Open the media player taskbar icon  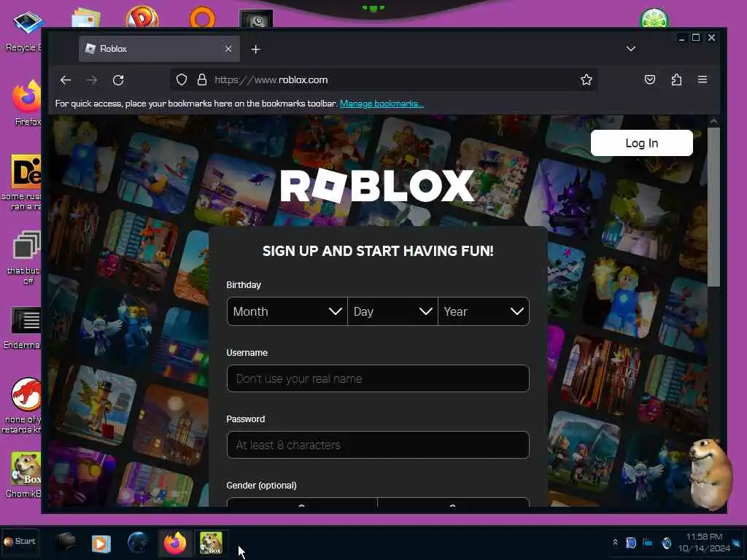101,542
